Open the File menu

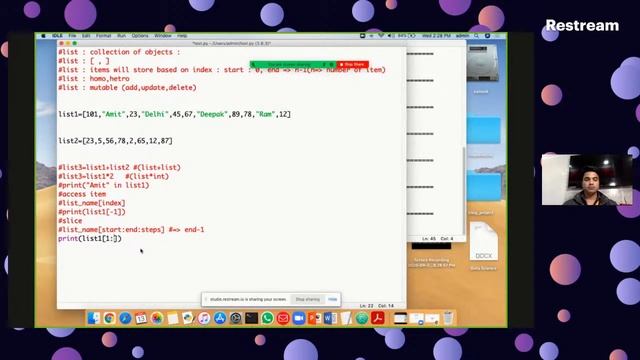pyautogui.click(x=73, y=36)
